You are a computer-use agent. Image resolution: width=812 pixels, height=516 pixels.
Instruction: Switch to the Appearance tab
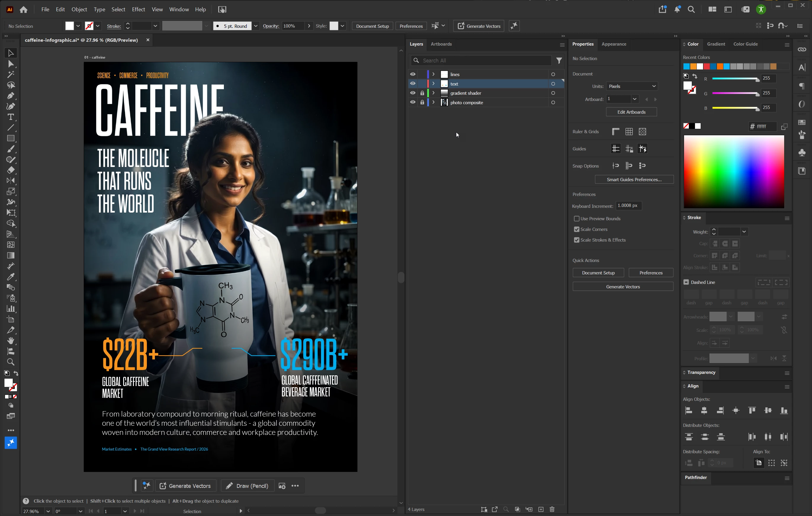pyautogui.click(x=614, y=44)
